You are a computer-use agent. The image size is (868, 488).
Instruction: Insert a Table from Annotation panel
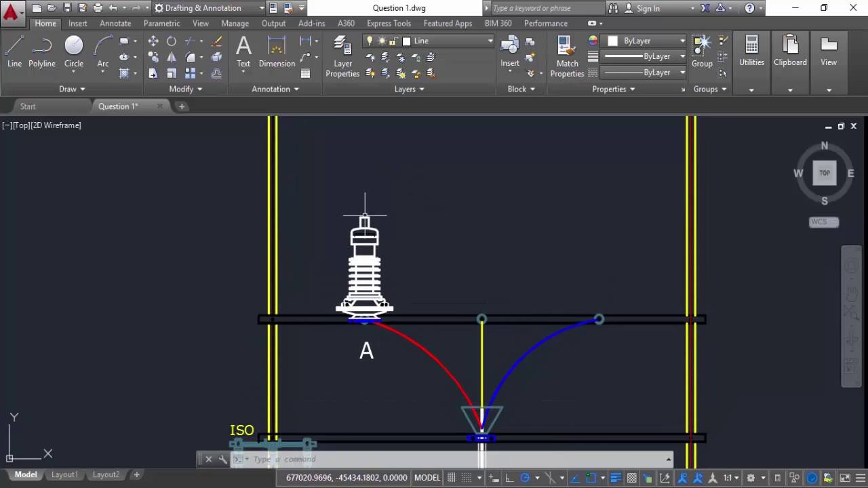(306, 73)
